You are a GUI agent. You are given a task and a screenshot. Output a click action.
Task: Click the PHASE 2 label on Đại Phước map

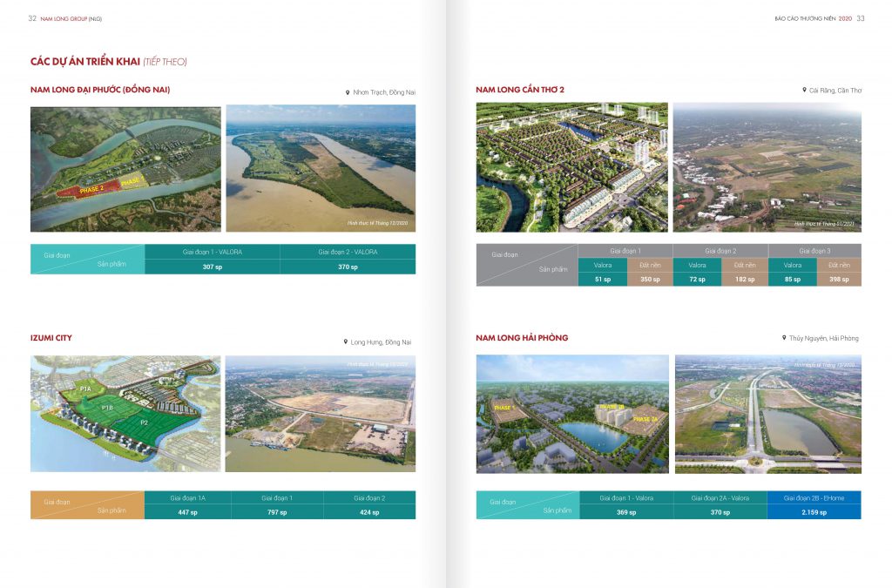tap(91, 189)
